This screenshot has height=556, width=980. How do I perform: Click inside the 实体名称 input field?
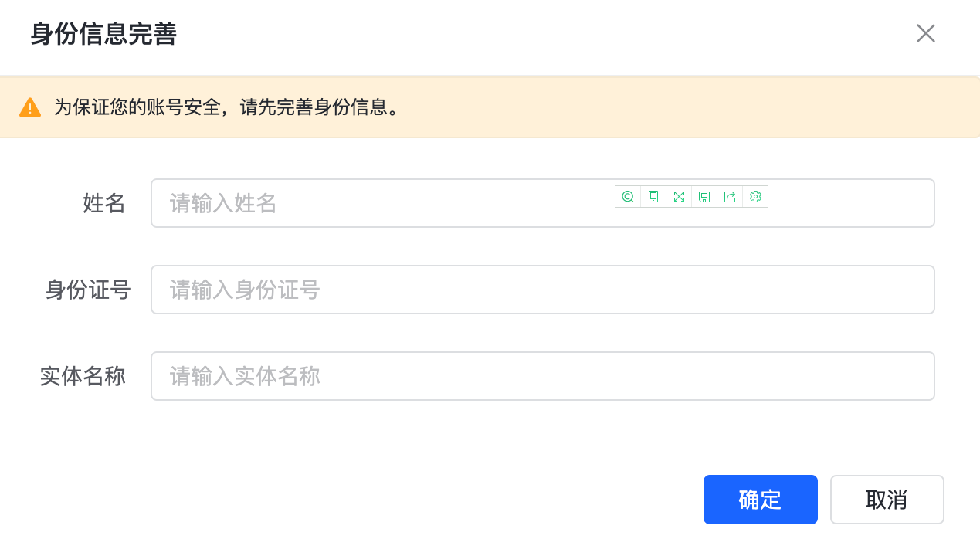tap(463, 376)
